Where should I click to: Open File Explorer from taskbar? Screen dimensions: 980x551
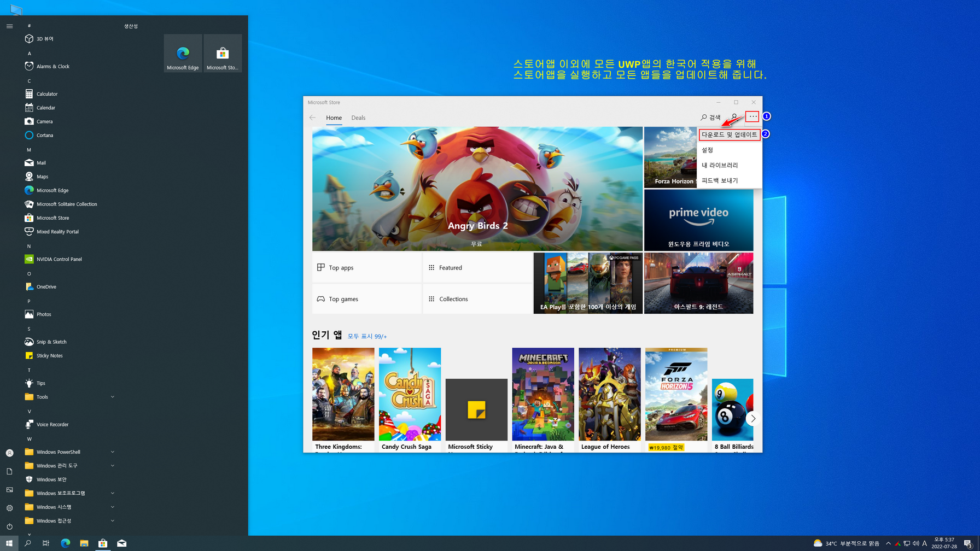[x=84, y=543]
